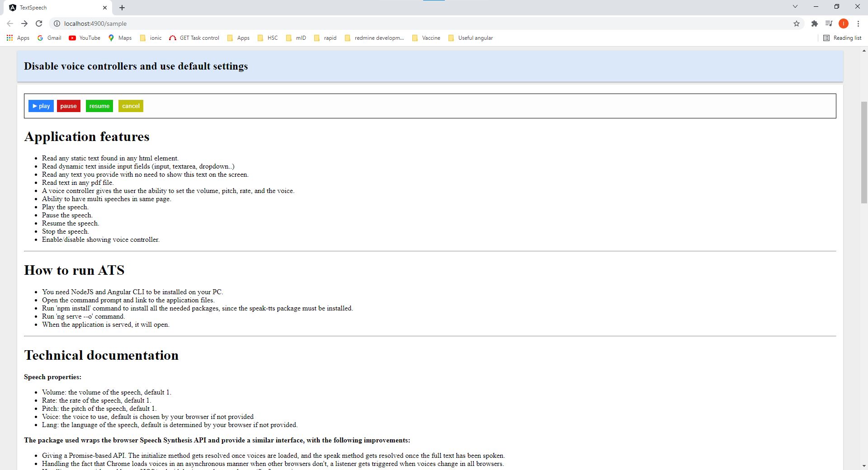View site information for localhost
The height and width of the screenshot is (470, 868).
(57, 23)
